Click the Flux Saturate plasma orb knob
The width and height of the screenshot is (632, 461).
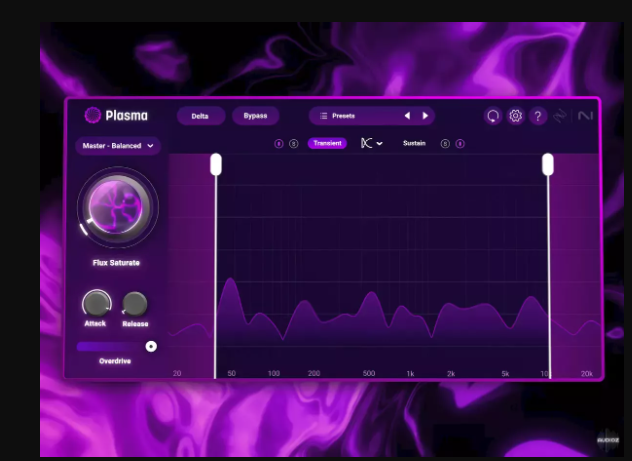tap(117, 209)
